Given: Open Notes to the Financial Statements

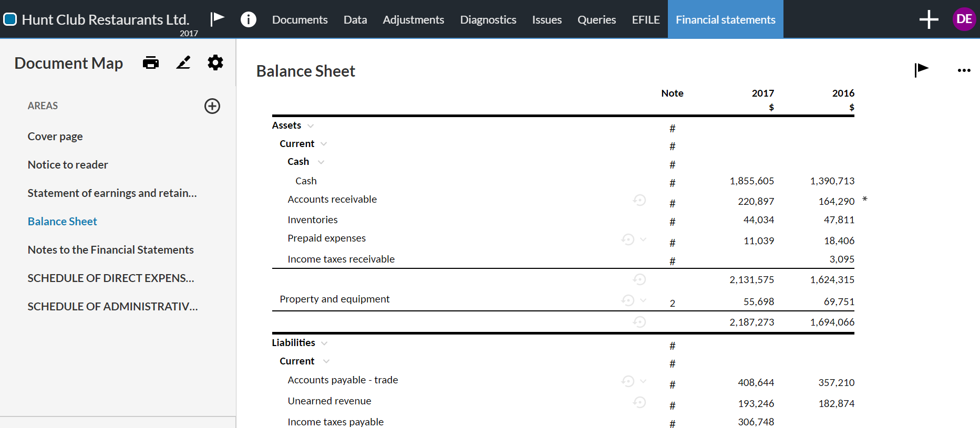Looking at the screenshot, I should (x=110, y=250).
